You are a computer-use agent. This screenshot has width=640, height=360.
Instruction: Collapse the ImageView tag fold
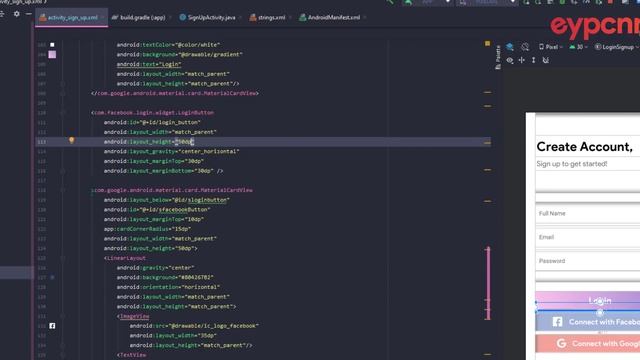(x=63, y=316)
